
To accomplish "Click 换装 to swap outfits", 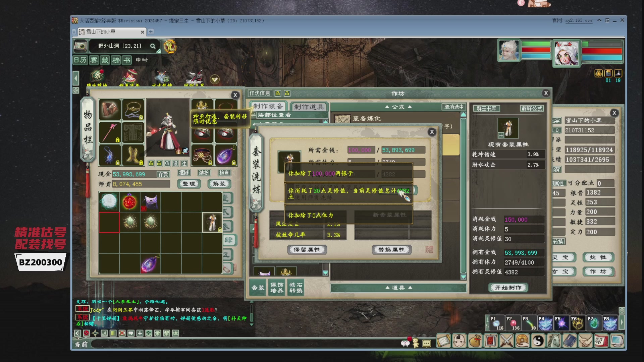I will pos(219,184).
